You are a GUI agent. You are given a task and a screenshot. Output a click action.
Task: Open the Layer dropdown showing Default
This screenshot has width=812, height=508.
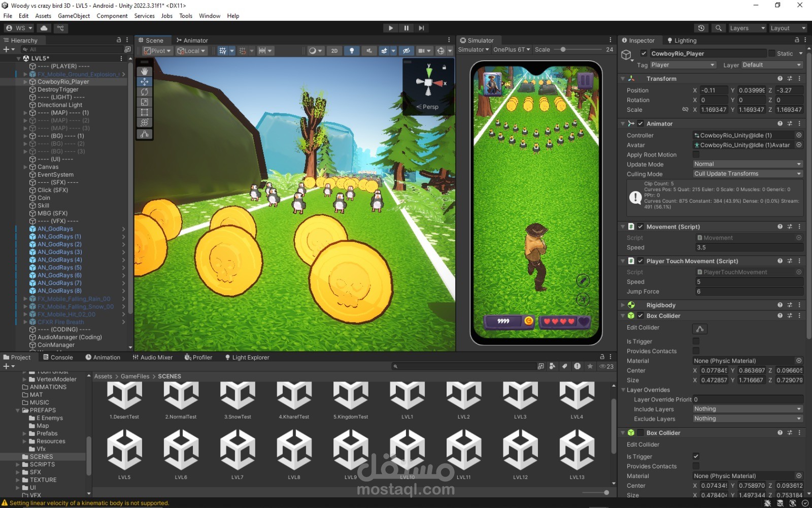click(771, 65)
